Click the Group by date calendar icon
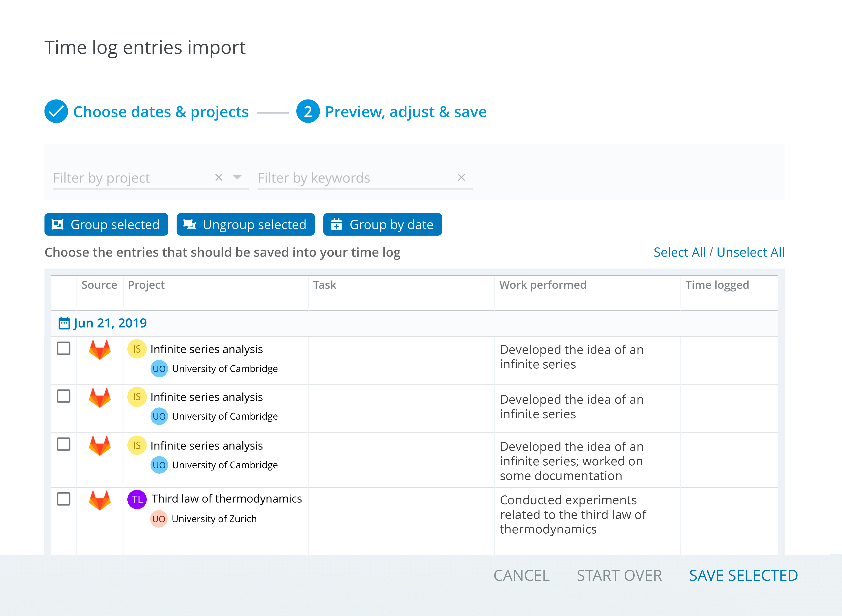The width and height of the screenshot is (842, 616). [337, 224]
